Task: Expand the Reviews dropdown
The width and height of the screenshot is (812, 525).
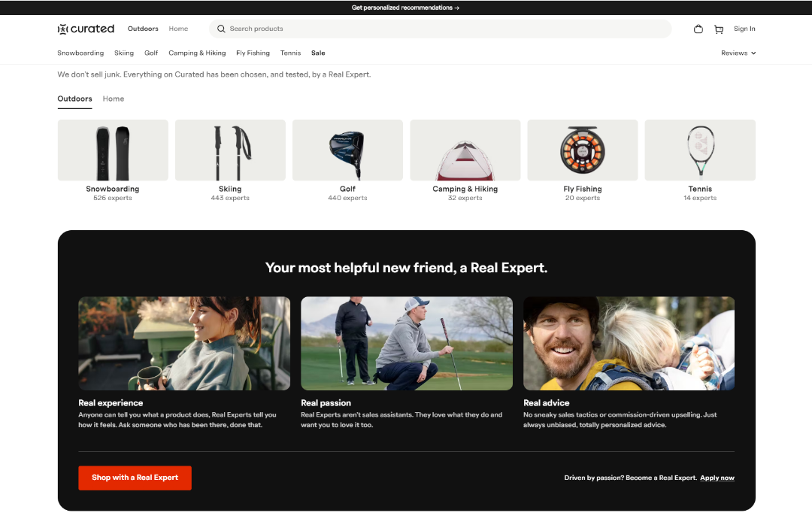Action: (x=738, y=53)
